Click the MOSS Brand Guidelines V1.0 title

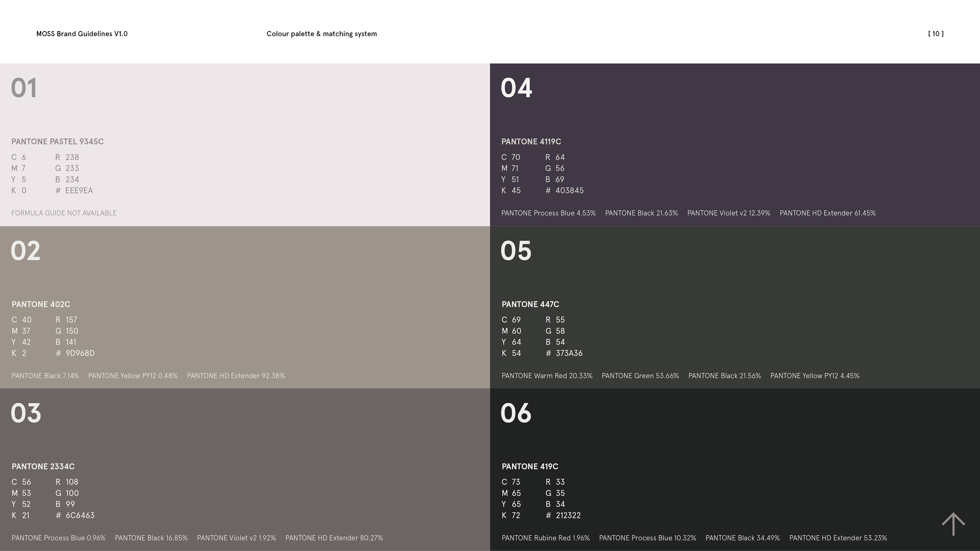pyautogui.click(x=82, y=34)
